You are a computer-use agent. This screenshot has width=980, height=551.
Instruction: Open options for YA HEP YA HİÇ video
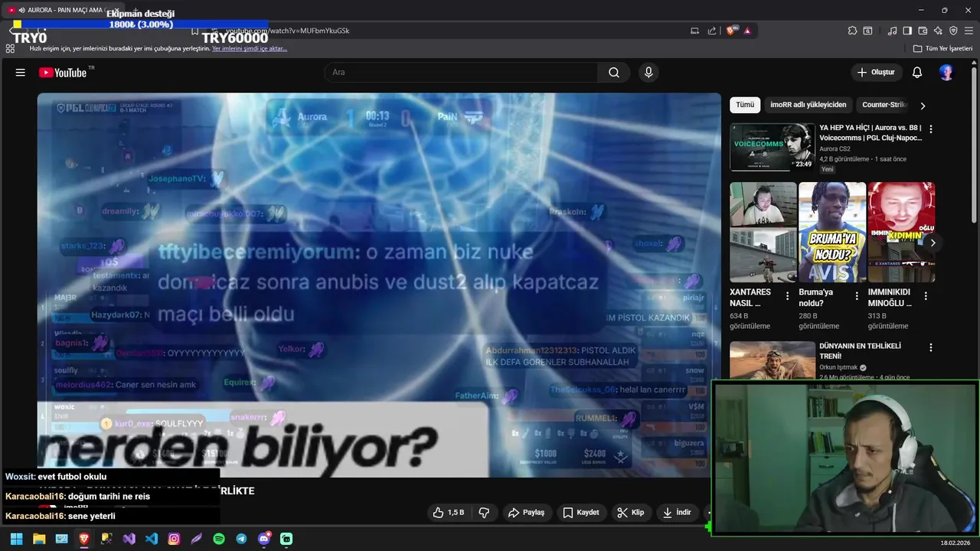pos(931,129)
